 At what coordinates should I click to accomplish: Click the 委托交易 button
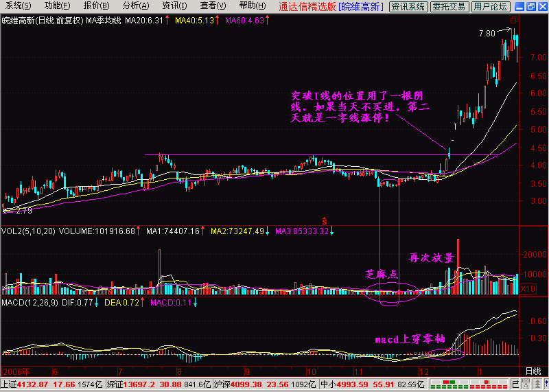tap(449, 7)
